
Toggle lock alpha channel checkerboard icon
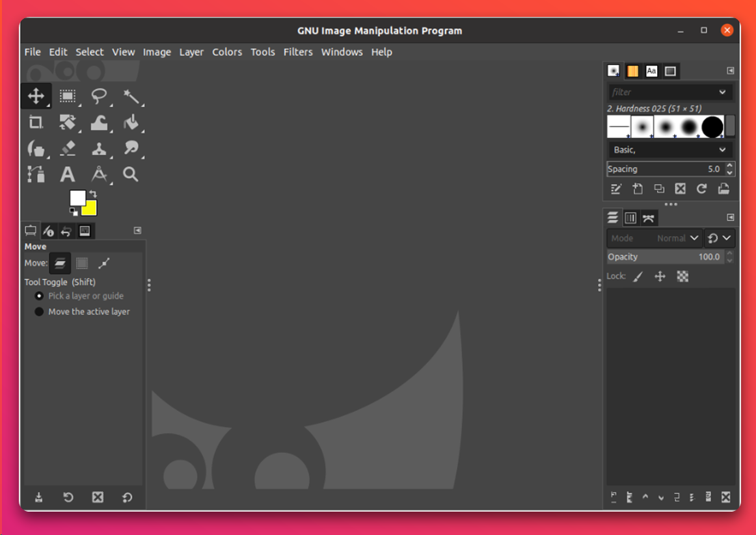(682, 276)
